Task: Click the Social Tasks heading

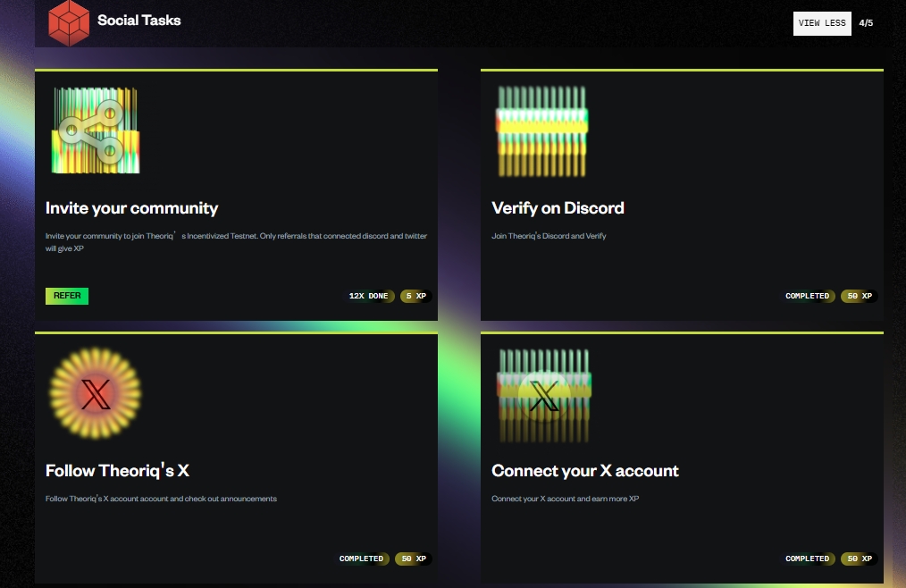Action: 139,21
